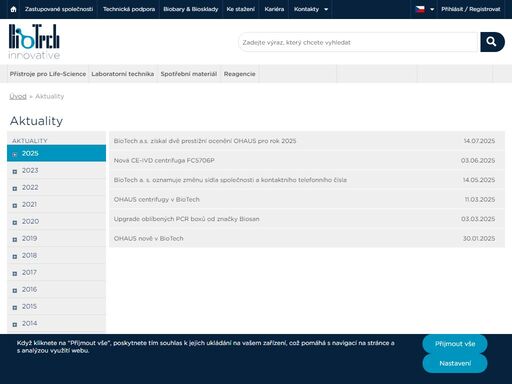Screen dimensions: 512x384
Task: Expand the Kontakty dropdown arrow
Action: point(326,9)
